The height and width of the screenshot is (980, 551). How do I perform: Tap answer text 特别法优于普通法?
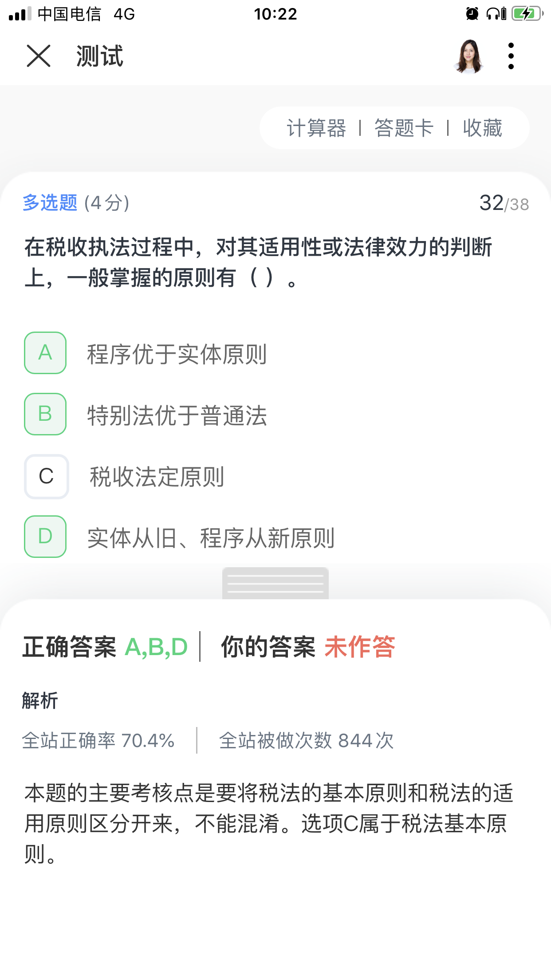click(177, 415)
